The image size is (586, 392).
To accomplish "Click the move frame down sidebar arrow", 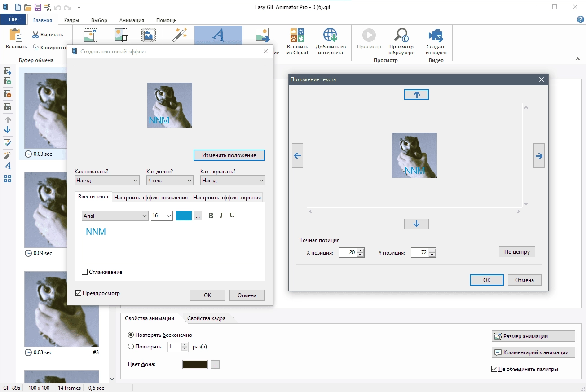I will click(x=8, y=130).
